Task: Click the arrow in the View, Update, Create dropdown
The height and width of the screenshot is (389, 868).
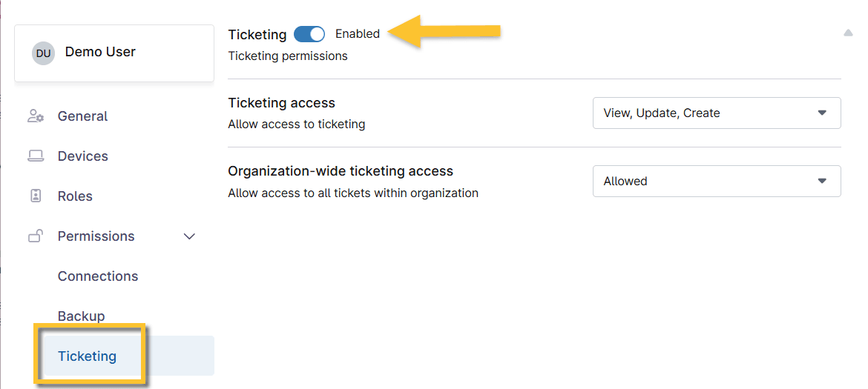Action: pos(822,113)
